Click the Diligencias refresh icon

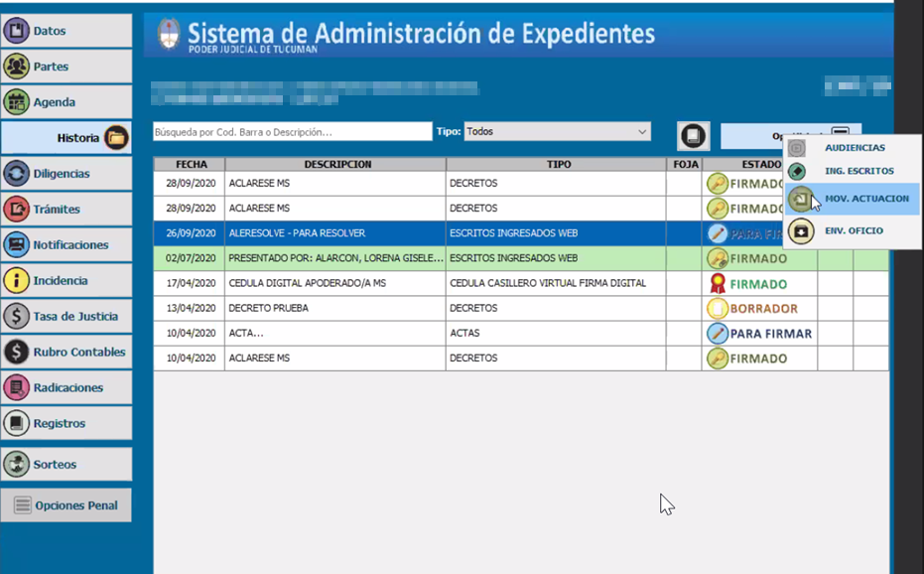click(x=16, y=174)
